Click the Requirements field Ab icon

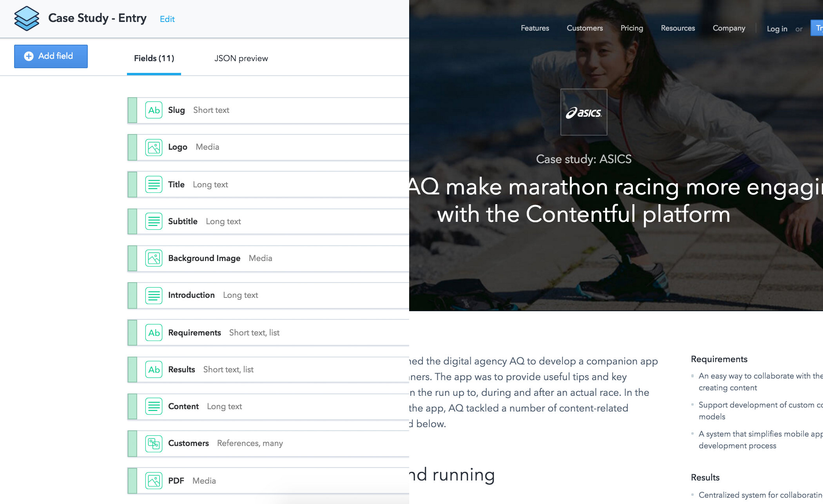(x=154, y=333)
